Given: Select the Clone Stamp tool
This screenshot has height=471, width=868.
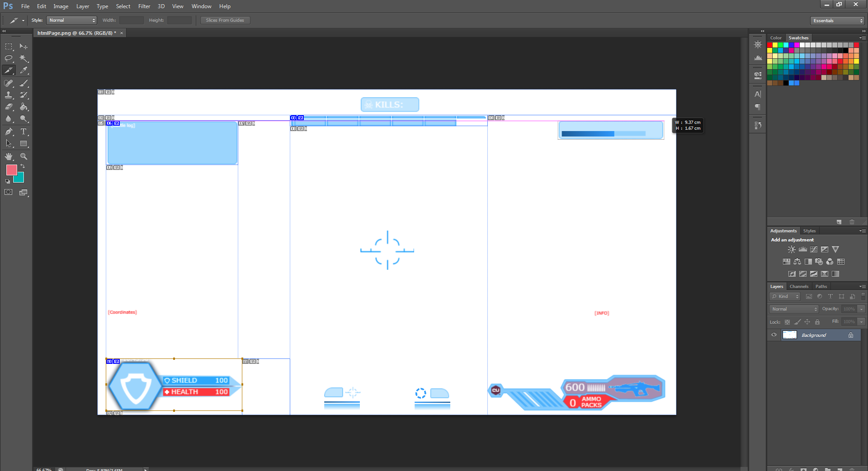Looking at the screenshot, I should [9, 95].
